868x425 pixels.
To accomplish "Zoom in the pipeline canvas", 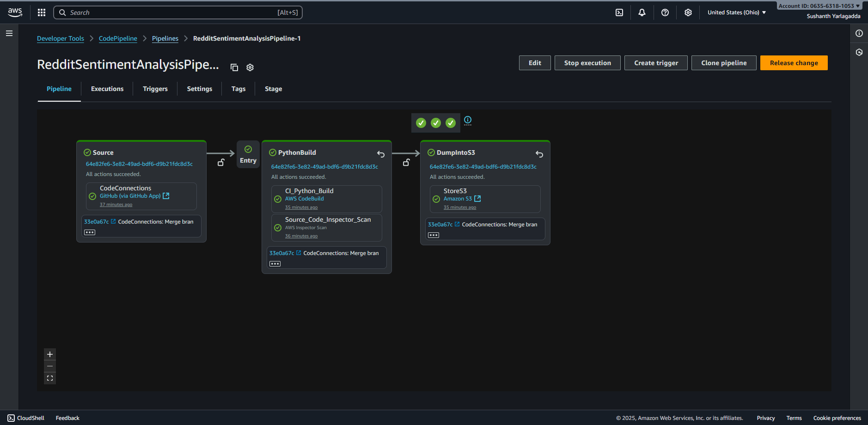I will tap(50, 354).
